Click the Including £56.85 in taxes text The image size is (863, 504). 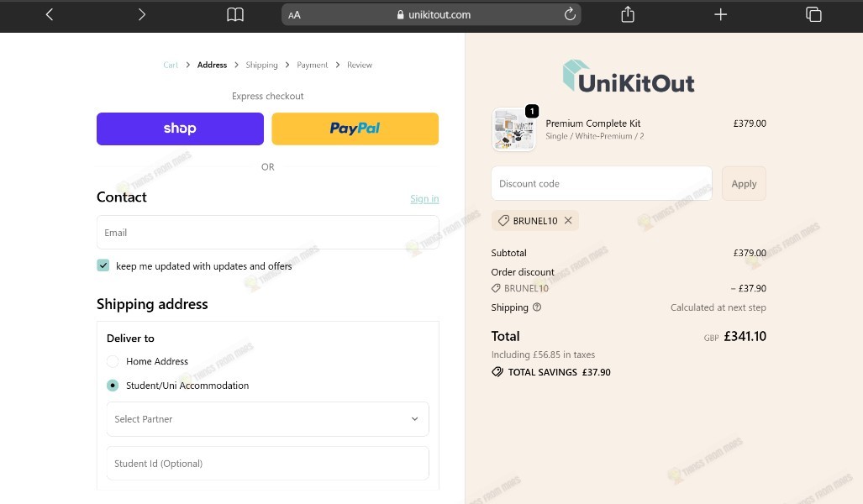pos(543,354)
